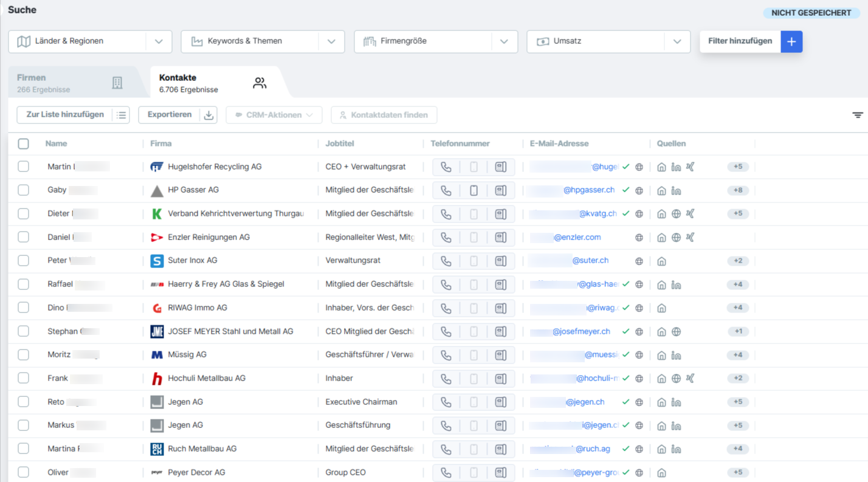
Task: Open the @josefmeyer.ch email address link
Action: coord(581,332)
